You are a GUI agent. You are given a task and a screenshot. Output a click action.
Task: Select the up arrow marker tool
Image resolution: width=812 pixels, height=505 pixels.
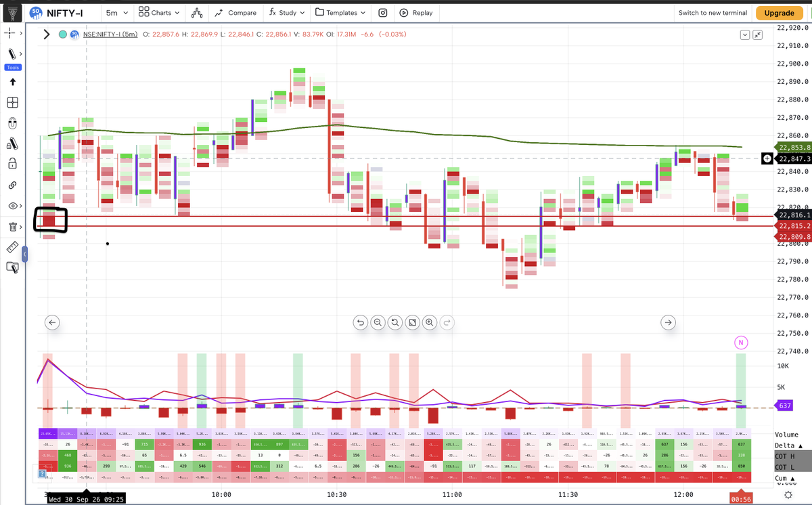[12, 82]
